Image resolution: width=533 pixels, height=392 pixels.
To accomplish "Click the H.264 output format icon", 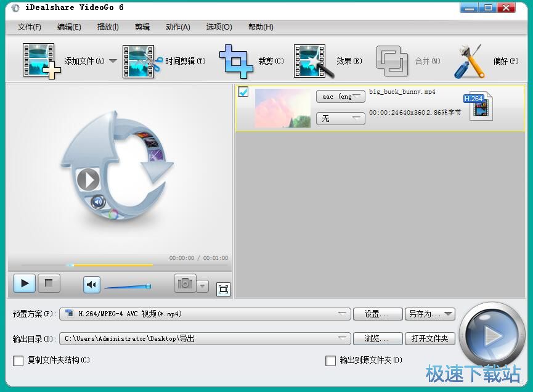I will pos(479,106).
